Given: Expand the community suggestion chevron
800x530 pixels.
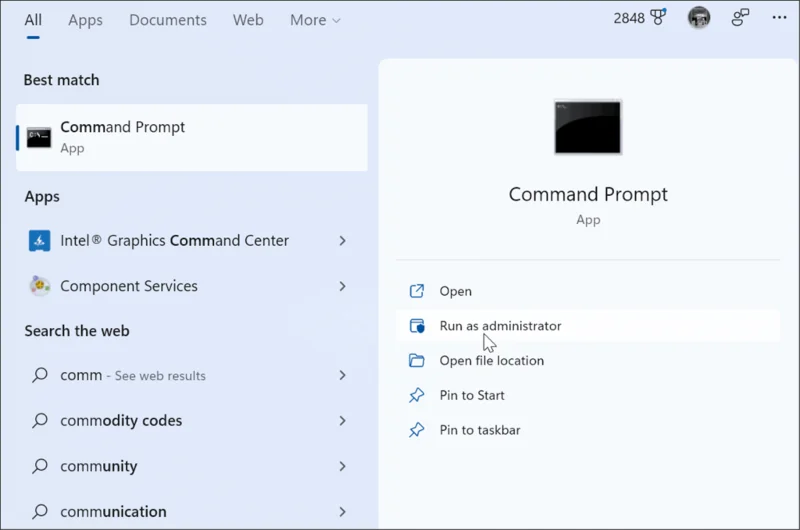Looking at the screenshot, I should tap(342, 466).
